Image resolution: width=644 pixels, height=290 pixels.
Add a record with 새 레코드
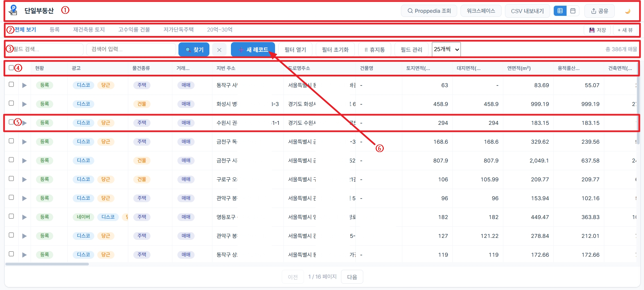[253, 49]
